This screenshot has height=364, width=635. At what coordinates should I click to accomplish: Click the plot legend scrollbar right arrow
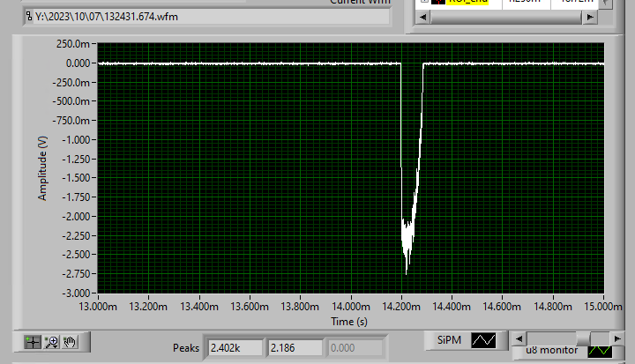[617, 339]
